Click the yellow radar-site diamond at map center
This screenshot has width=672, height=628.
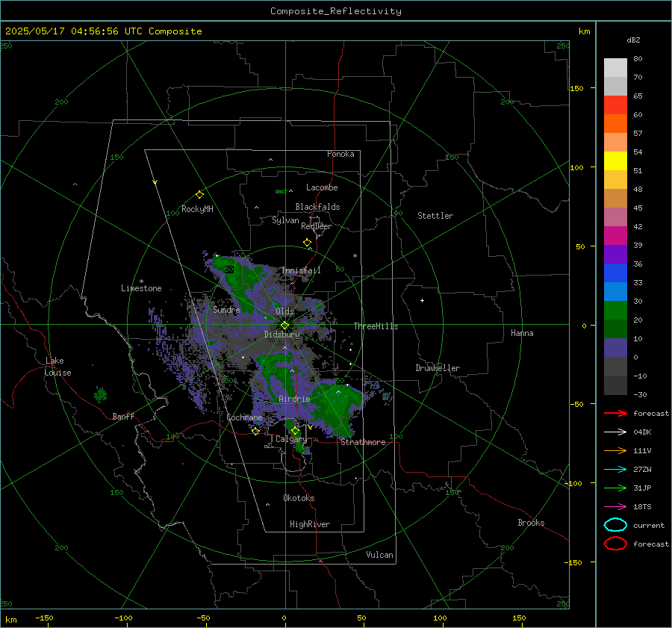284,326
